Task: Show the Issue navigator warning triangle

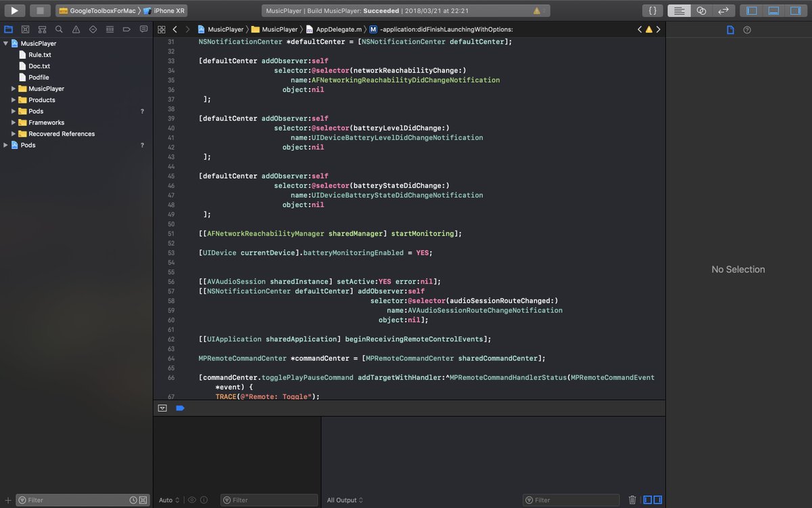Action: coord(75,29)
